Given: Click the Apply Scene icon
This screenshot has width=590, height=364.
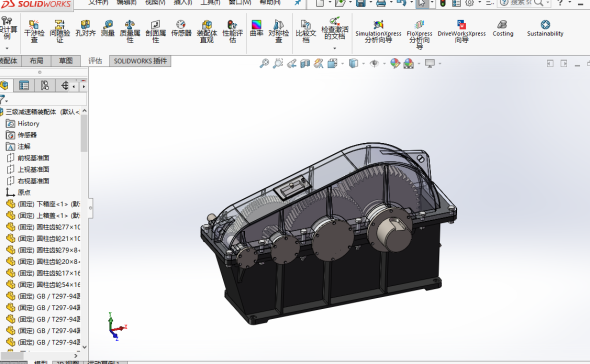Looking at the screenshot, I should (409, 64).
